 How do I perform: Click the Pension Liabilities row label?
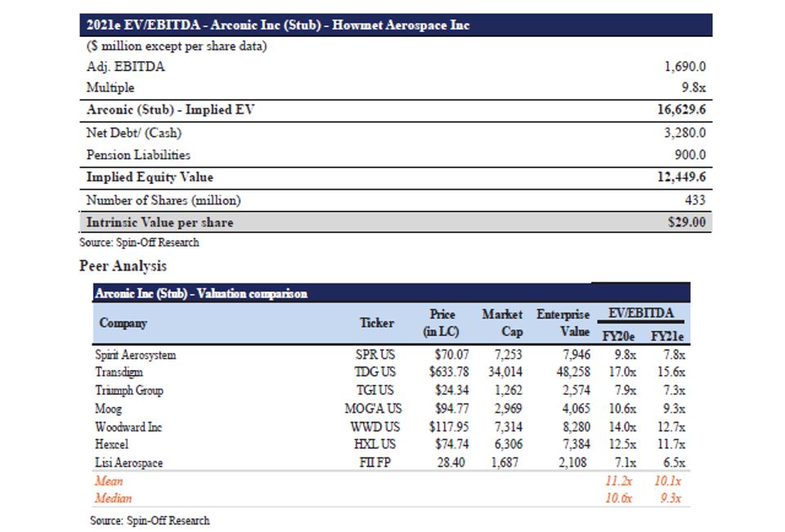pyautogui.click(x=138, y=154)
